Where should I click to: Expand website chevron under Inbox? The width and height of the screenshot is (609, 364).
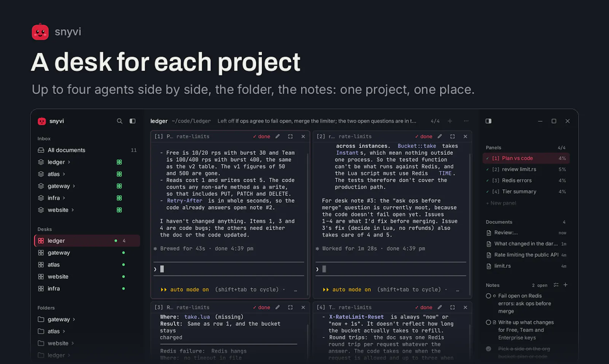point(73,210)
